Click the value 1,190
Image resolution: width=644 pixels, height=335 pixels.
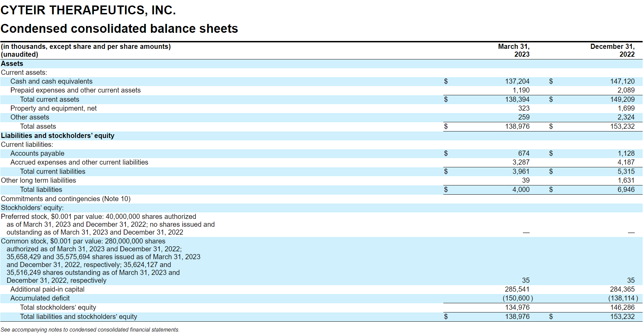tap(521, 90)
